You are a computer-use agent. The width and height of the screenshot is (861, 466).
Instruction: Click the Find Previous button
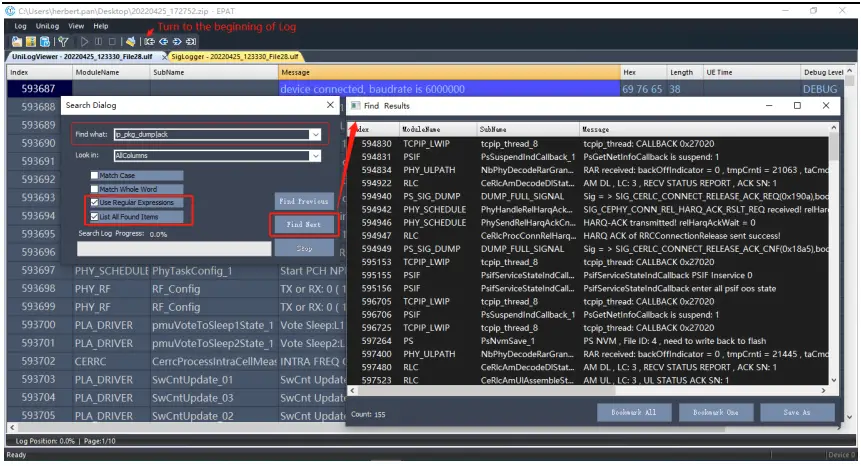click(x=304, y=201)
